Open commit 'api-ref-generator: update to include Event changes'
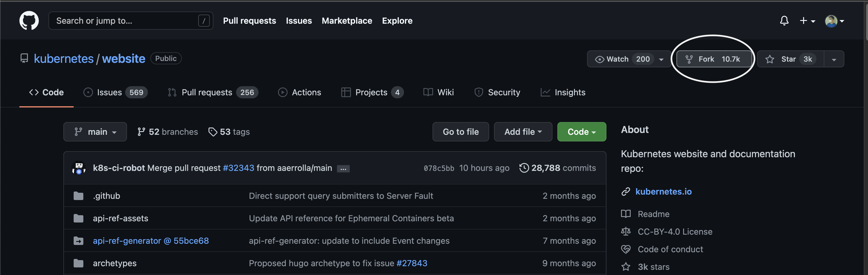Screen dimensions: 868x275 click(349, 241)
